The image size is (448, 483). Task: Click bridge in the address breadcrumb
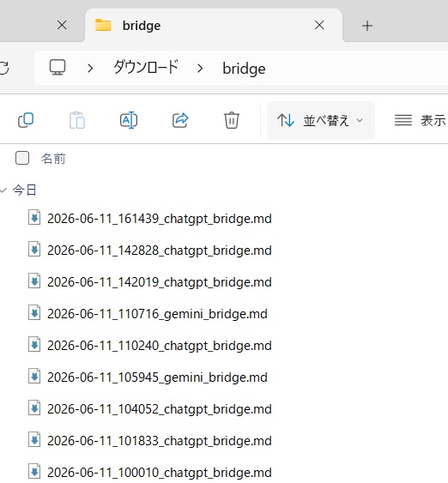244,69
